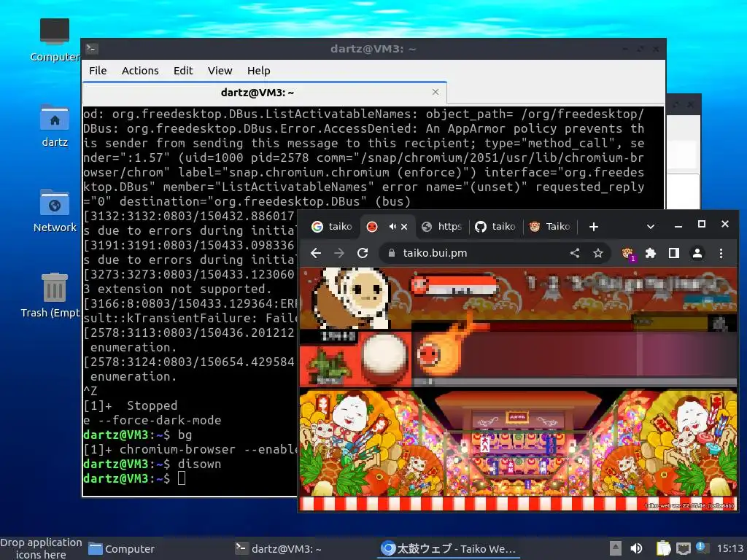
Task: View site info via the lock icon
Action: click(x=392, y=253)
